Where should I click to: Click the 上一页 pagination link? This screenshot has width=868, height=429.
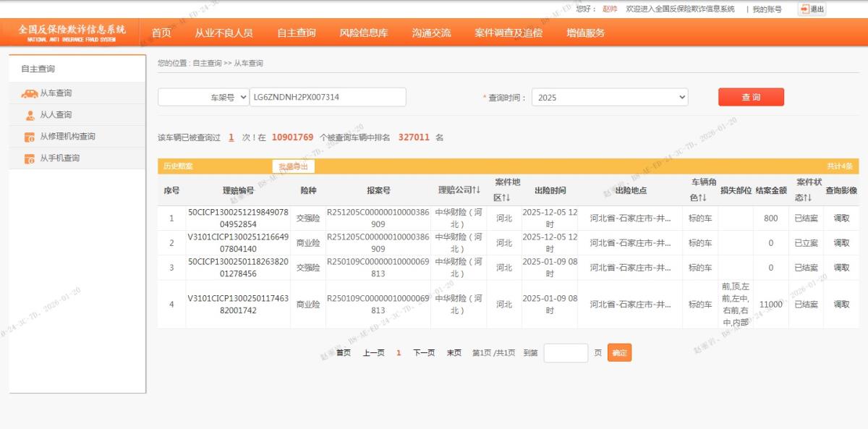pyautogui.click(x=373, y=353)
